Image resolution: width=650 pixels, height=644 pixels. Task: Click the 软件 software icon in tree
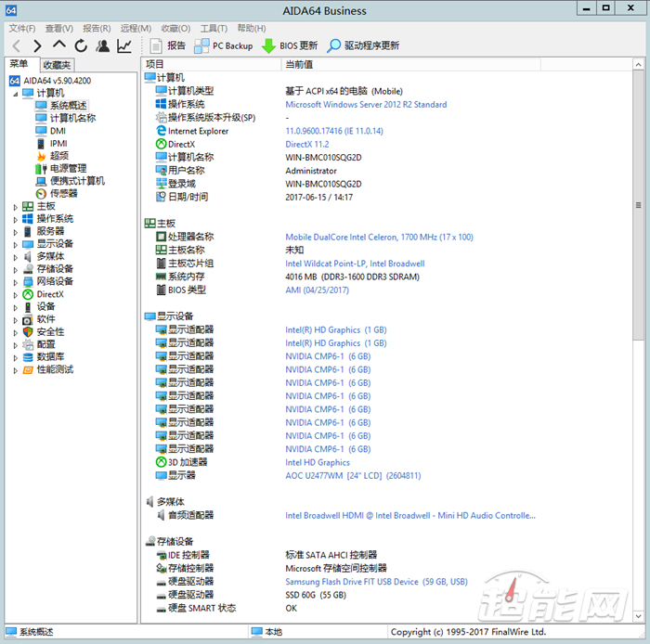click(28, 319)
